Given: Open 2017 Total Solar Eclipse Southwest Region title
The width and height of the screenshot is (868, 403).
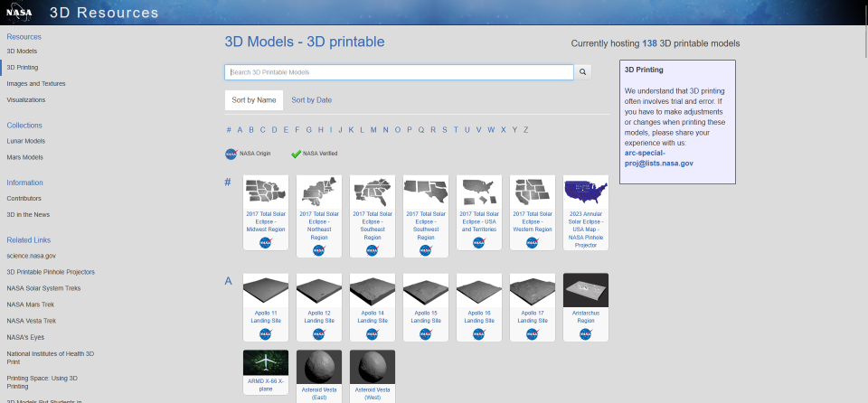Looking at the screenshot, I should point(425,225).
